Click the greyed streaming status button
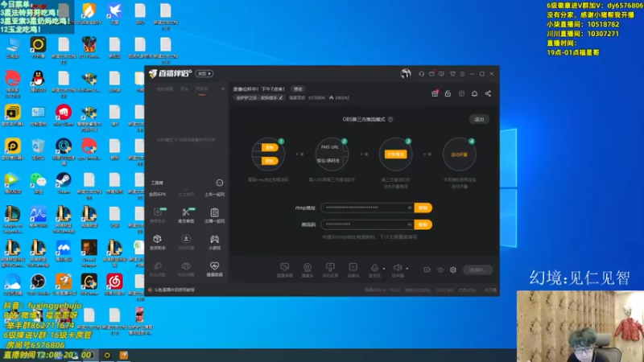The image size is (644, 362). pyautogui.click(x=477, y=270)
